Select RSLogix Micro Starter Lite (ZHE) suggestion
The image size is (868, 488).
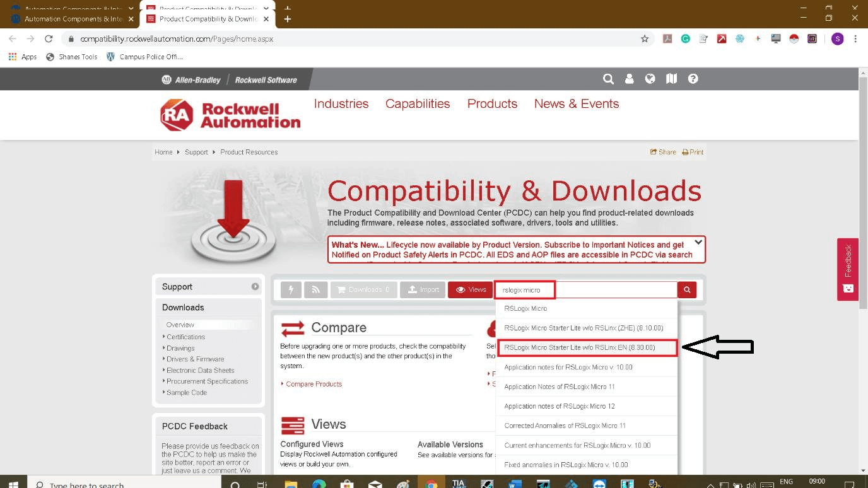coord(587,328)
